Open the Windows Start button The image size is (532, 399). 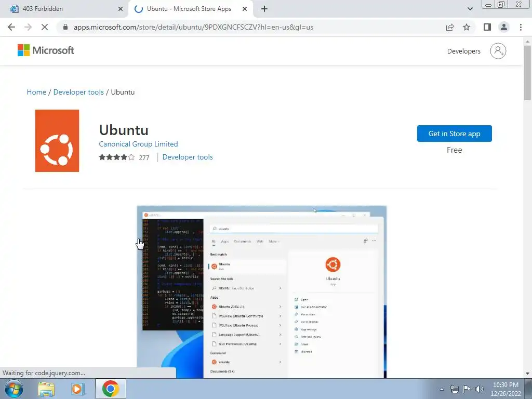tap(14, 389)
